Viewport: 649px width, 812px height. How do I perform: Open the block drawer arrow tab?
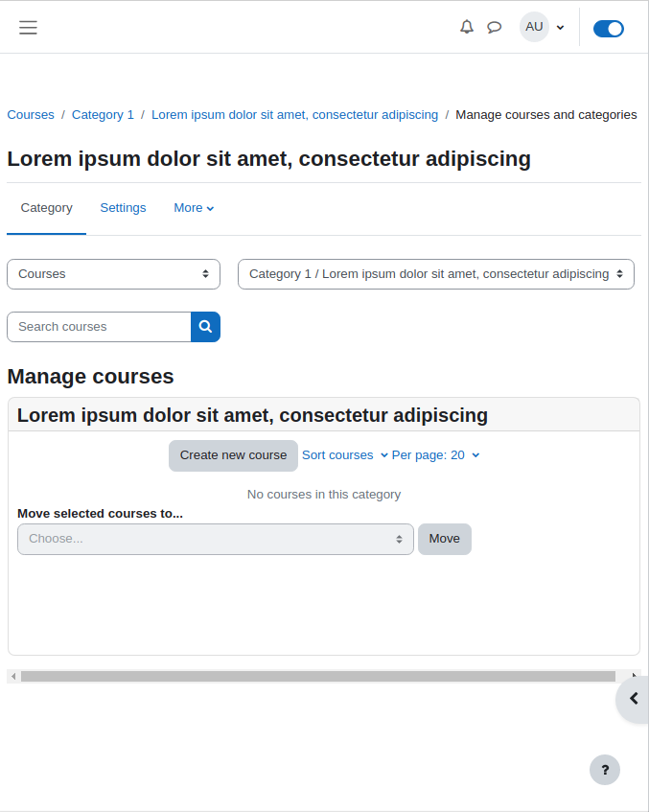(633, 699)
